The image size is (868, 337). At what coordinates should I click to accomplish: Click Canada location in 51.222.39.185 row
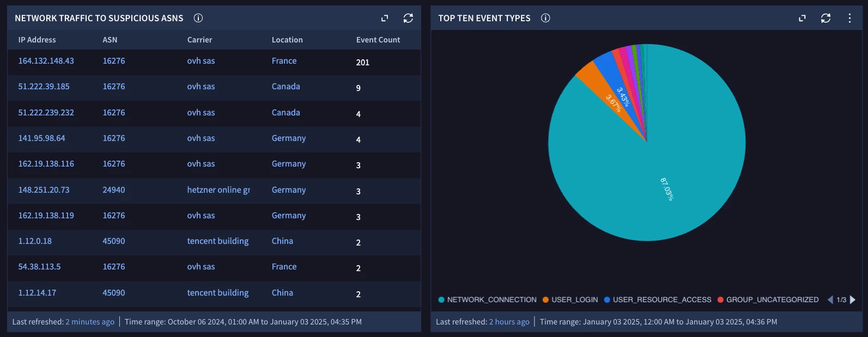[x=286, y=87]
